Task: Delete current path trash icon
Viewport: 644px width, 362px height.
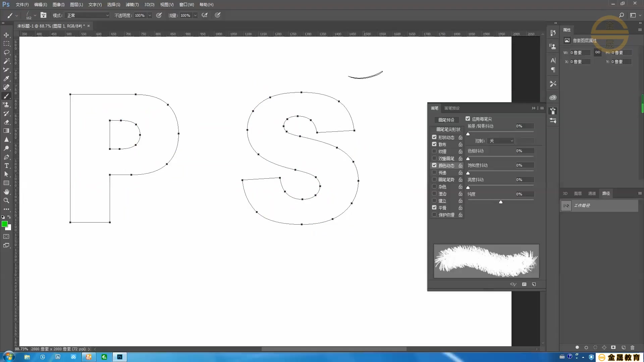Action: coord(632,348)
